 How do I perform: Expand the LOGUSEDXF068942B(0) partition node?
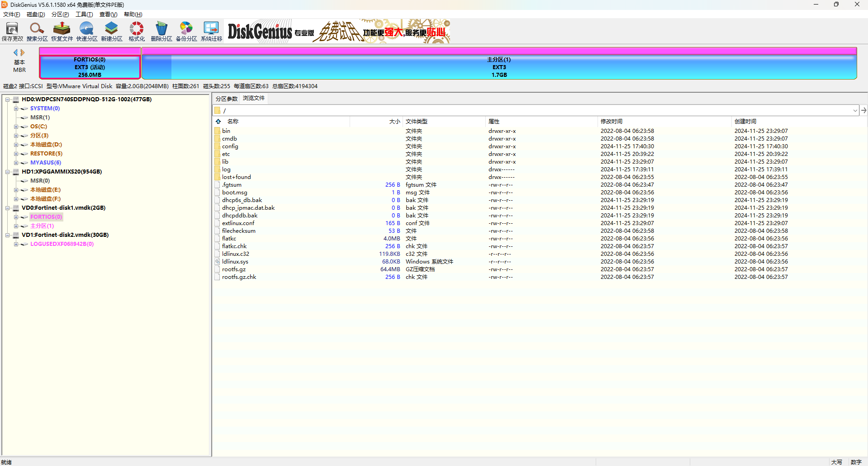tap(16, 244)
